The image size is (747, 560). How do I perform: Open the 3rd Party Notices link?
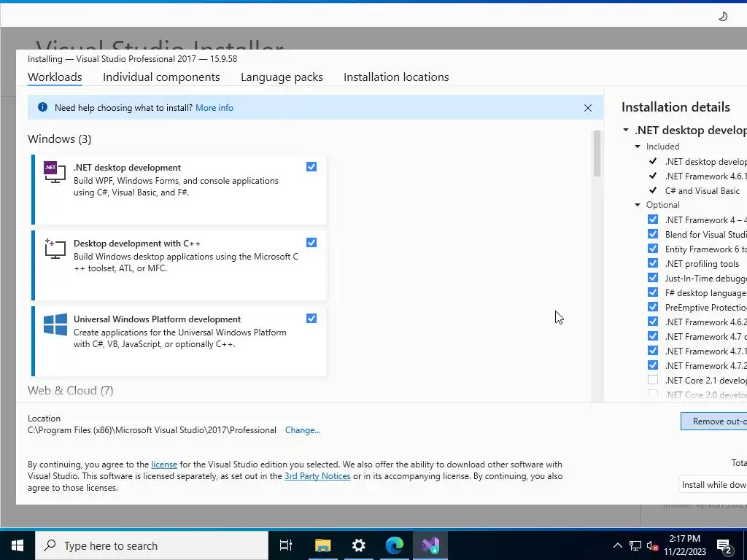pos(317,476)
